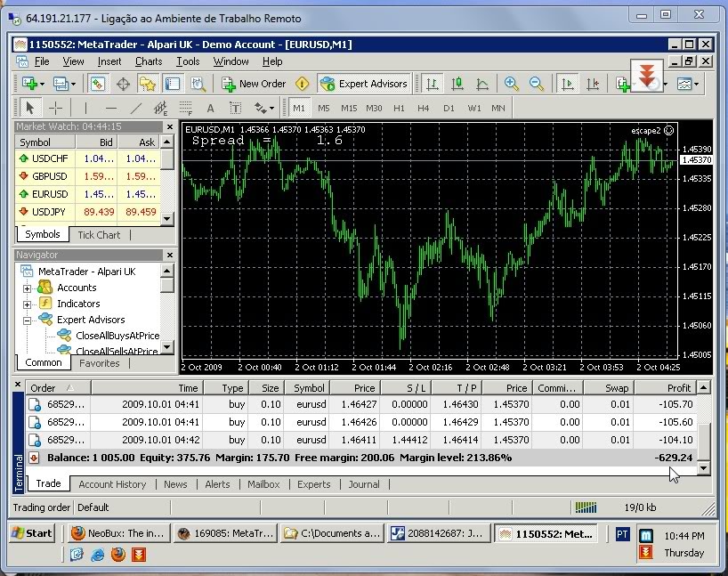Select the USDJPY row in Market Watch
The height and width of the screenshot is (576, 728).
pyautogui.click(x=88, y=212)
